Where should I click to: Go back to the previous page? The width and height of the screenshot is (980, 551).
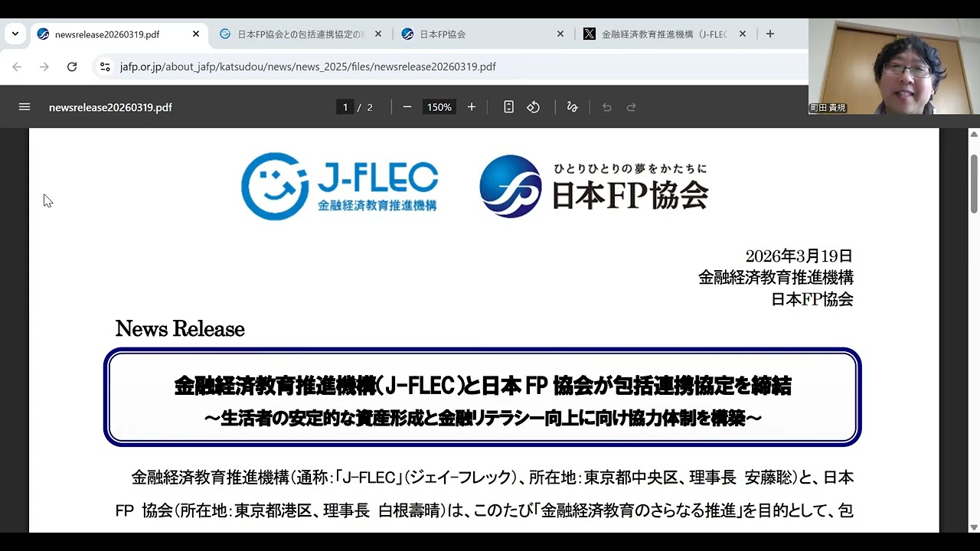17,67
